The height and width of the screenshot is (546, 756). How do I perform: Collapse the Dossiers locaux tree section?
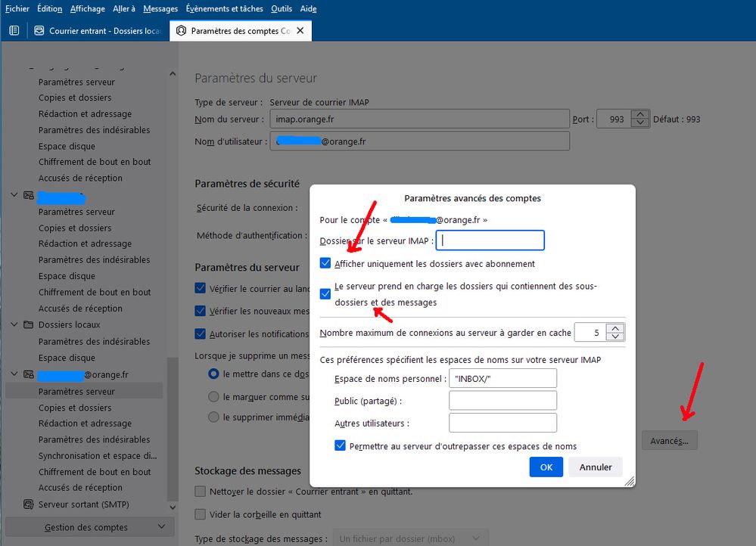14,324
